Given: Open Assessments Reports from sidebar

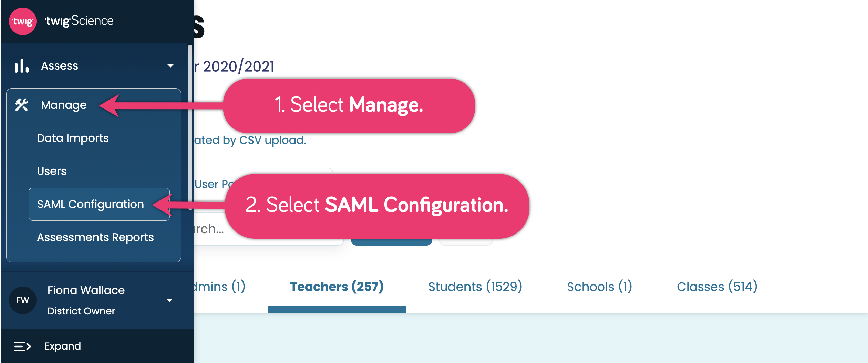Looking at the screenshot, I should [95, 237].
